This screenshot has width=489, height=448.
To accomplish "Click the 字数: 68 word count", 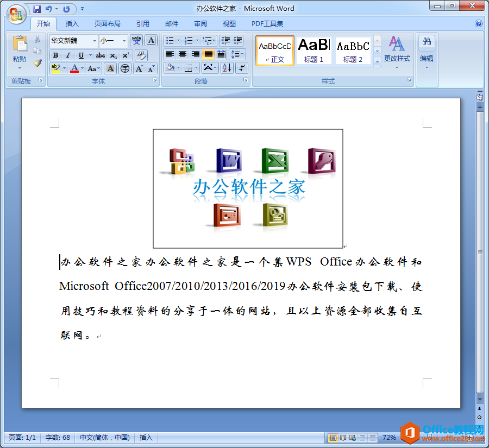I will pyautogui.click(x=58, y=437).
